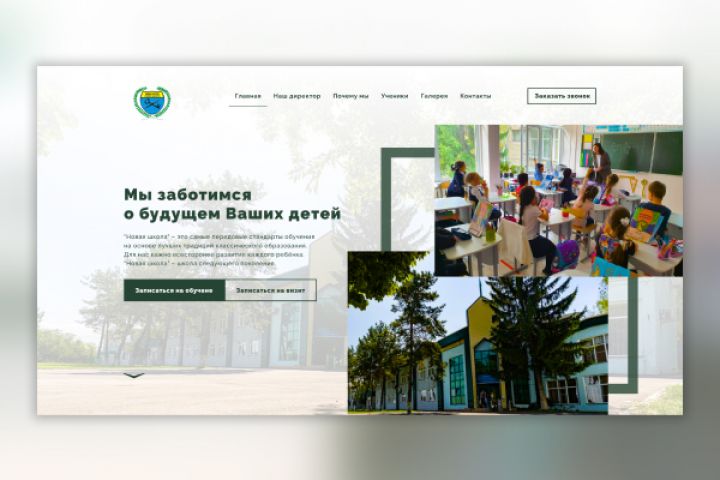This screenshot has height=480, width=720.
Task: Click the Заказать звонок button
Action: tap(562, 96)
